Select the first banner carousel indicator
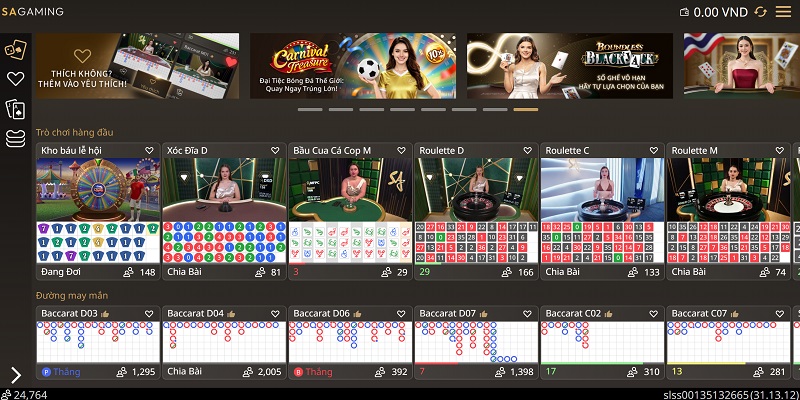 coord(310,109)
